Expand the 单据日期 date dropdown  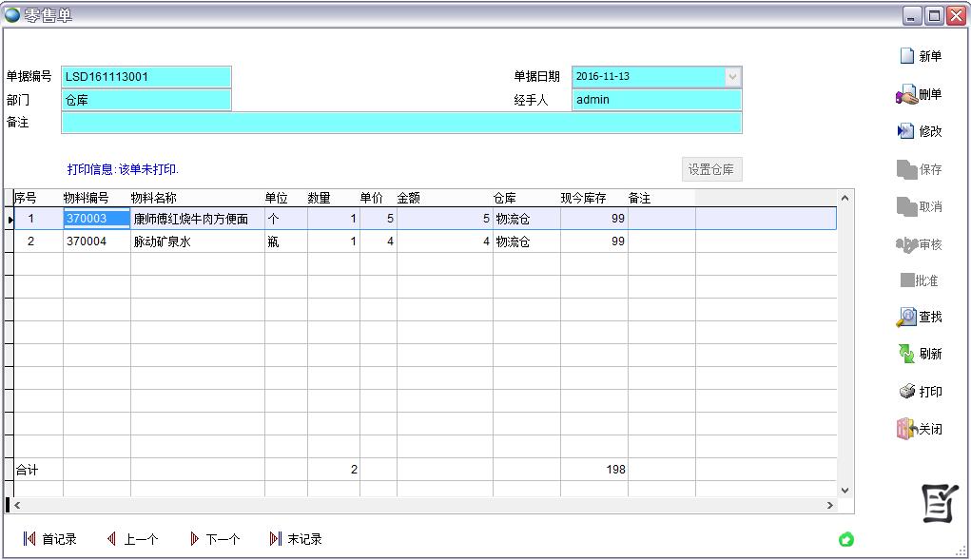[x=732, y=77]
